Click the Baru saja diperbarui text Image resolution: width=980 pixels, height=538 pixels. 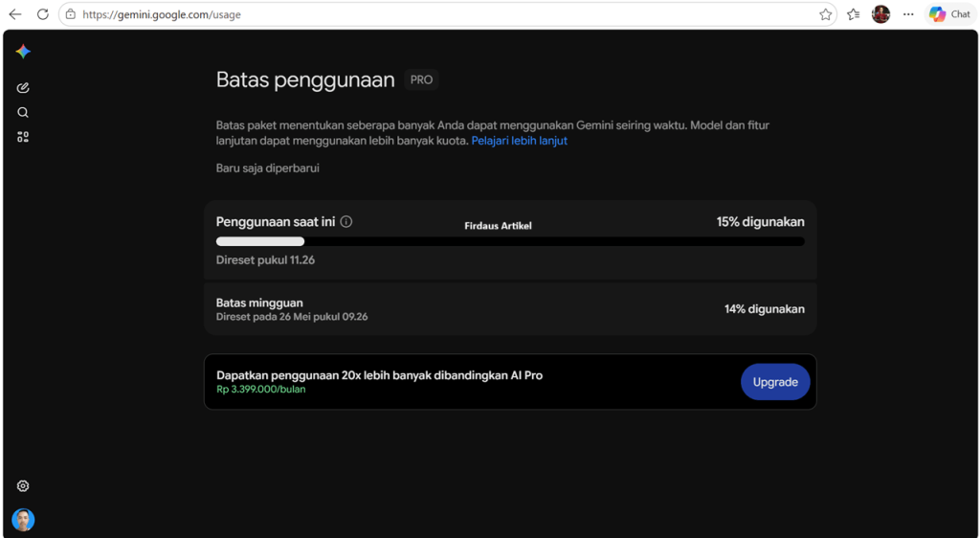pos(268,168)
